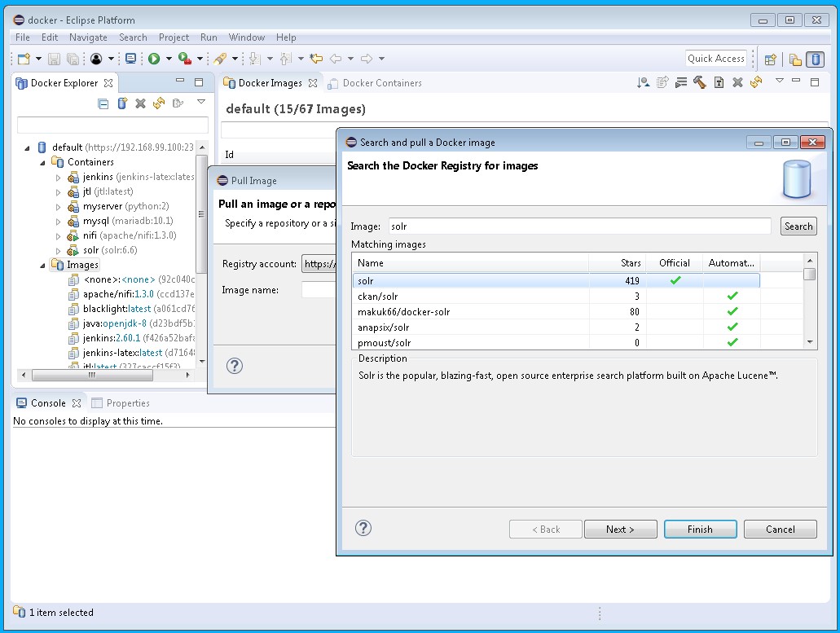Click the Open Perspective icon

(770, 59)
